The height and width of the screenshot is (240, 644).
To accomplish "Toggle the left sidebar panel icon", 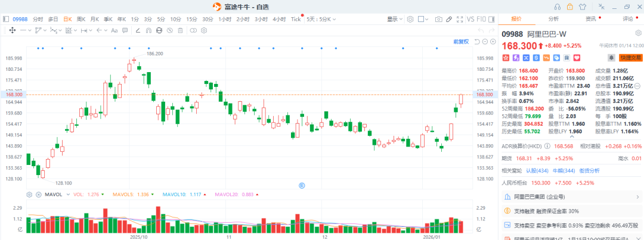I will [6, 19].
